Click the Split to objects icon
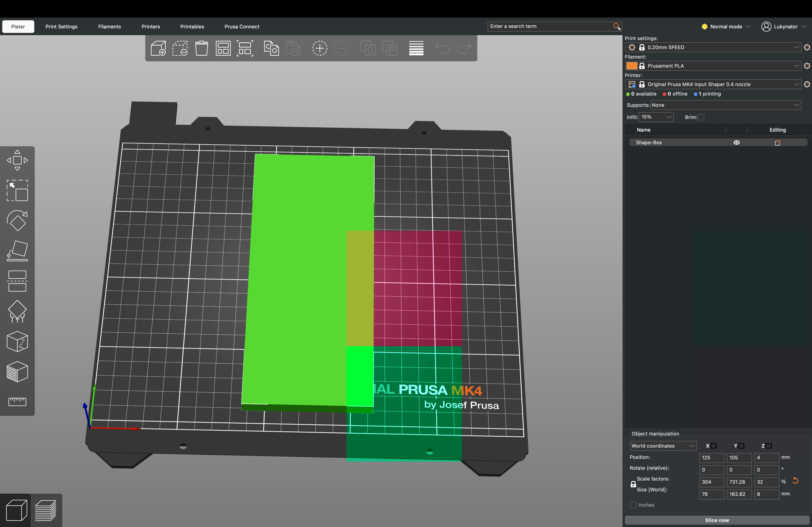Image resolution: width=812 pixels, height=527 pixels. (368, 48)
